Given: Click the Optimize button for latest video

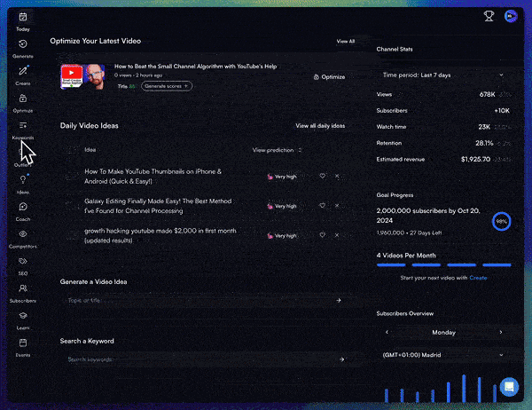Looking at the screenshot, I should tap(330, 77).
